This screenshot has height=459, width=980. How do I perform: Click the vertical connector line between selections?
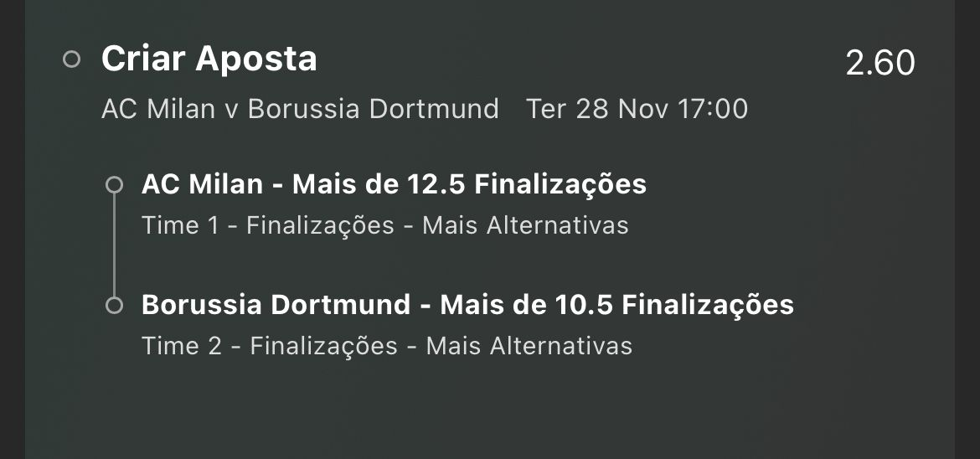[114, 245]
